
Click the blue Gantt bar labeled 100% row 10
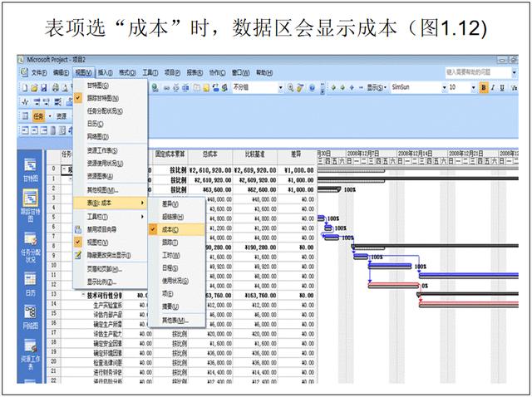pyautogui.click(x=390, y=266)
